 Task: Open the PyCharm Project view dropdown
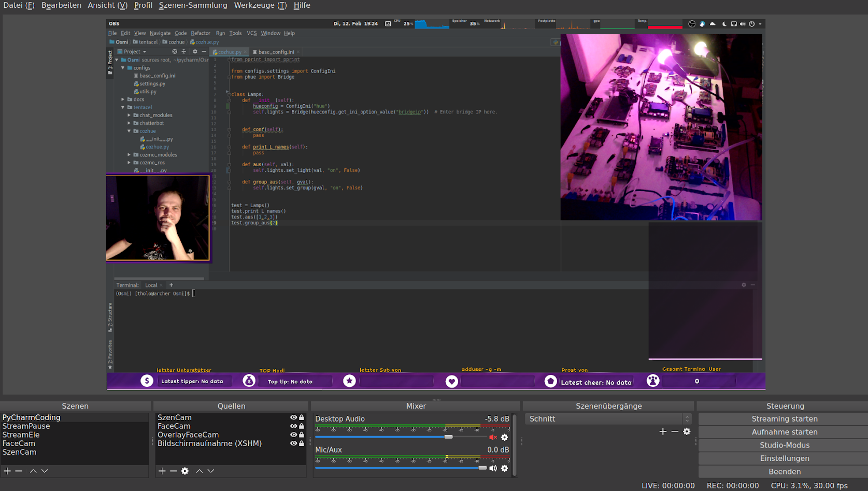[132, 51]
